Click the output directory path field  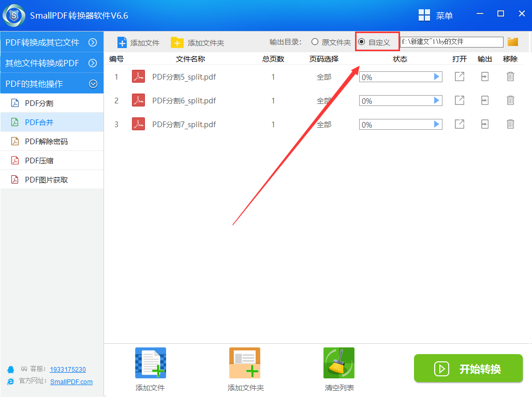click(x=452, y=42)
